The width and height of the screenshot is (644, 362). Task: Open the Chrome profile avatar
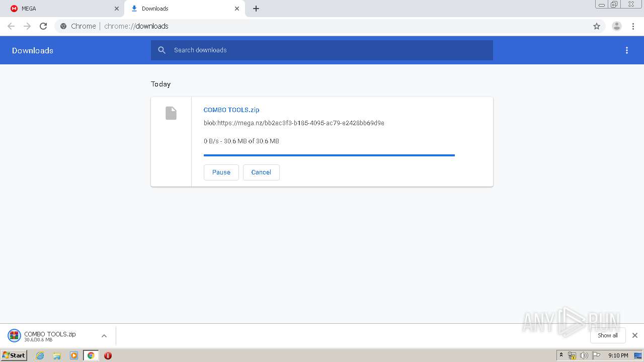[x=617, y=26]
